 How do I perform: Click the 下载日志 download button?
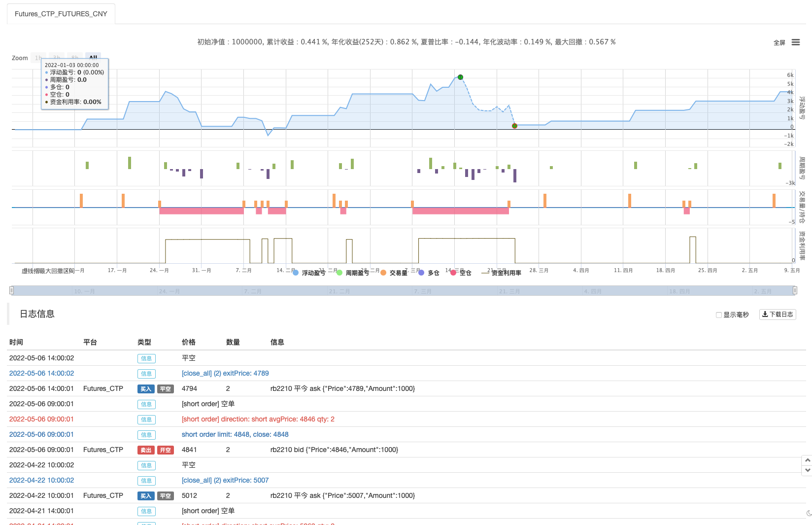778,315
